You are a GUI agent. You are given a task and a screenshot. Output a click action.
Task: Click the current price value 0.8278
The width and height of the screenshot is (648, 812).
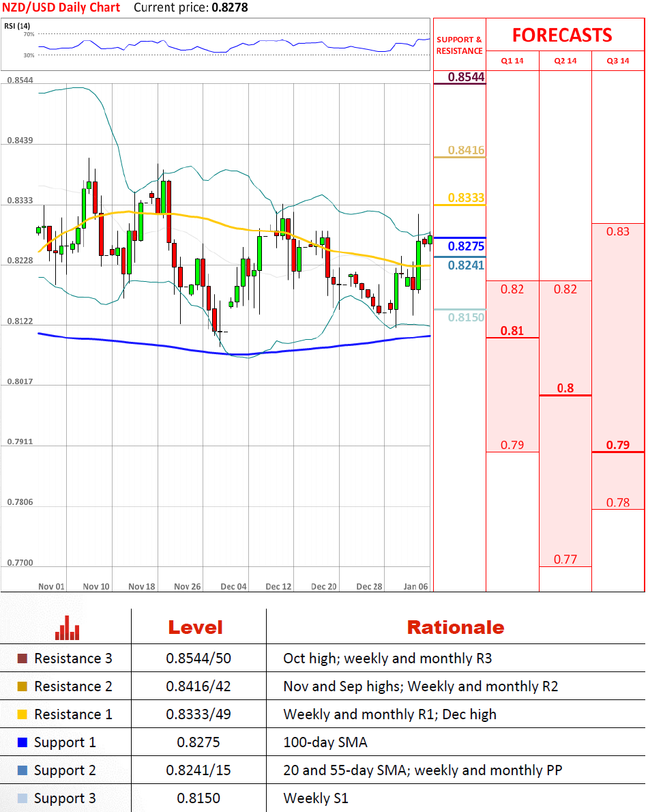click(x=230, y=8)
